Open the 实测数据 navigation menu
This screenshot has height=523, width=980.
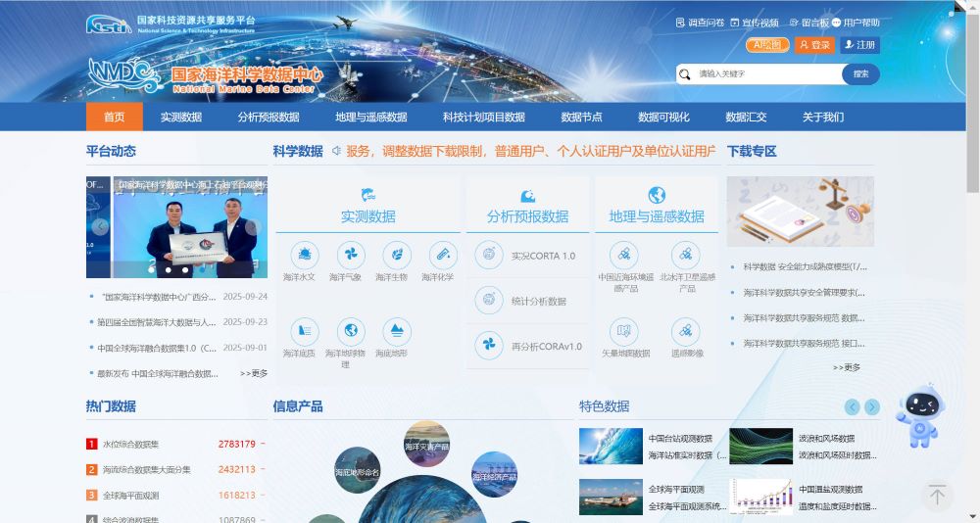181,117
